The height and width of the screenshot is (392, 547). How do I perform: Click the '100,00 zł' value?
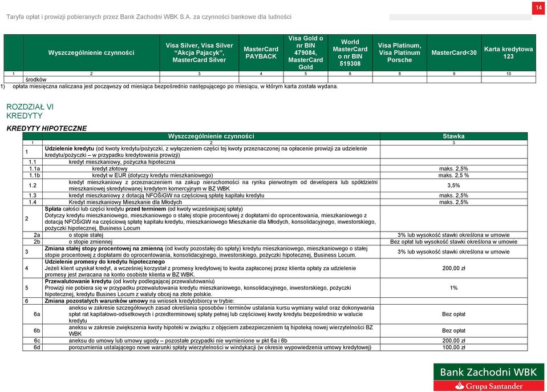[x=453, y=347]
